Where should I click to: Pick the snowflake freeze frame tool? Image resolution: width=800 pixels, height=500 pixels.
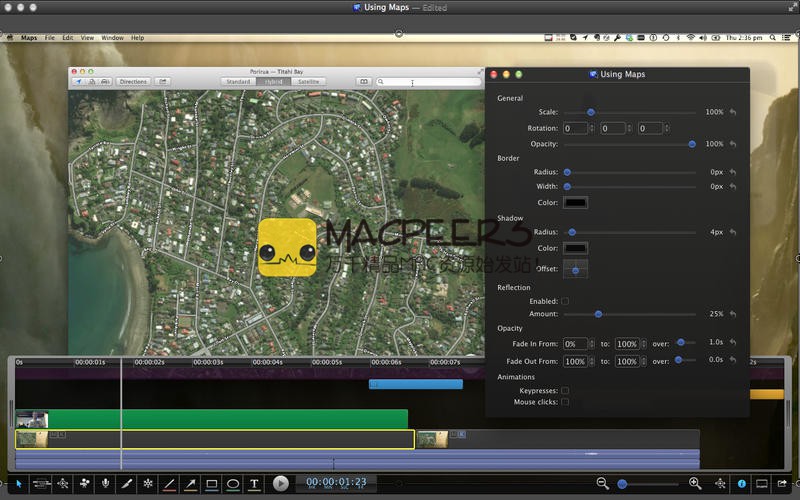click(148, 484)
